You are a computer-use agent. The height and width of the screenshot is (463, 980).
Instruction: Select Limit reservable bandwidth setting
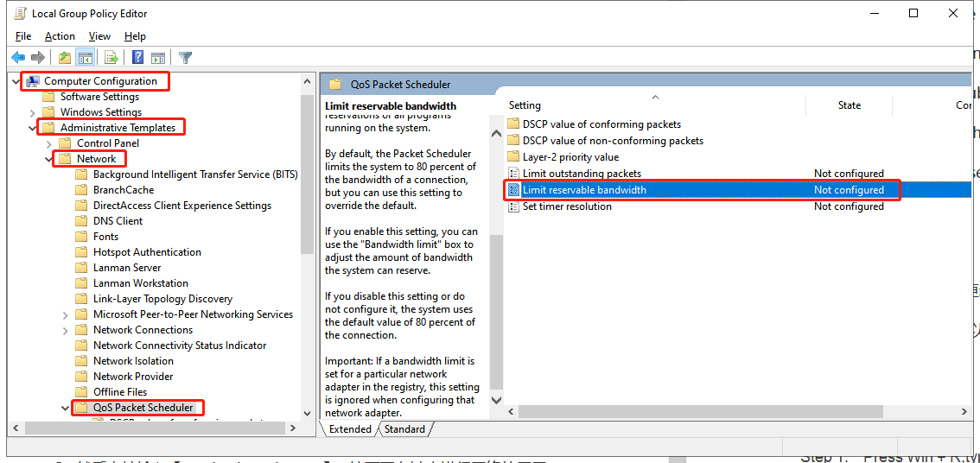click(738, 190)
